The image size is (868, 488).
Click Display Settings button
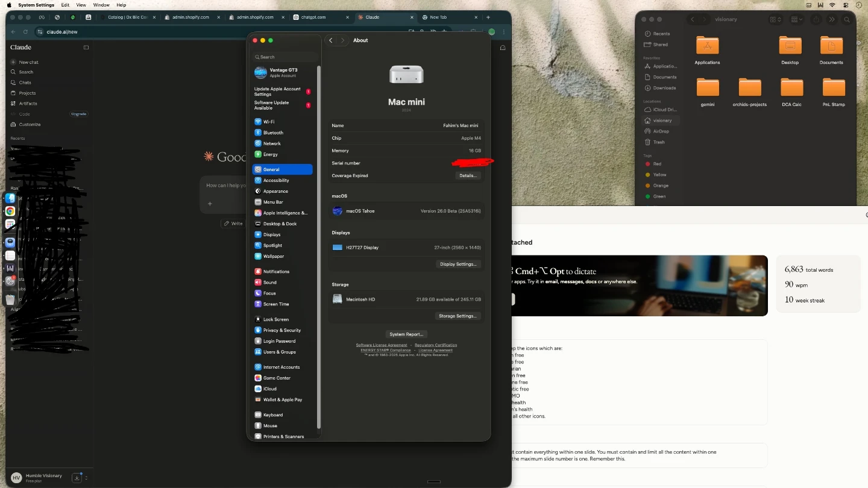point(458,264)
